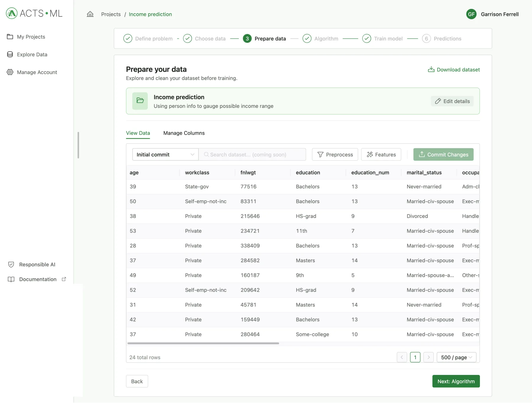The image size is (532, 403).
Task: Click the Download dataset icon
Action: coord(431,69)
